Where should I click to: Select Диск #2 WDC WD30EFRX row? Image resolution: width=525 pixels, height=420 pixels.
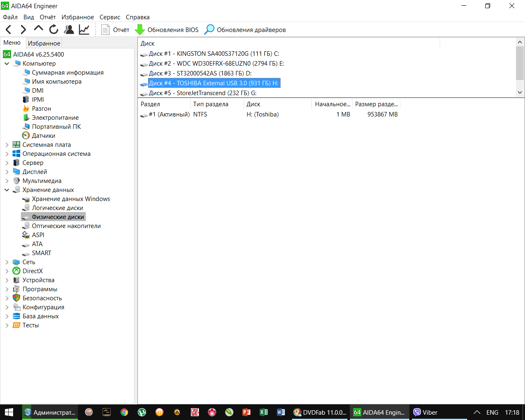(x=216, y=64)
